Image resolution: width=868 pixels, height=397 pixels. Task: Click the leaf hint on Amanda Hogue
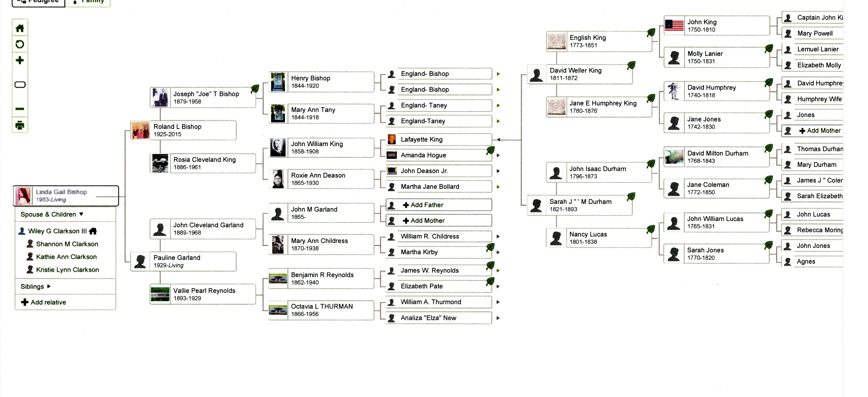pos(491,150)
